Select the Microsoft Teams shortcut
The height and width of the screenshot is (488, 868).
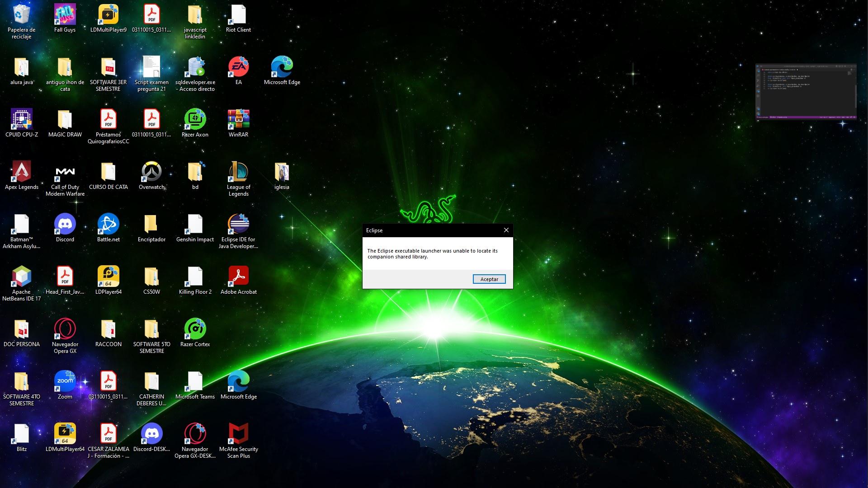pyautogui.click(x=195, y=385)
